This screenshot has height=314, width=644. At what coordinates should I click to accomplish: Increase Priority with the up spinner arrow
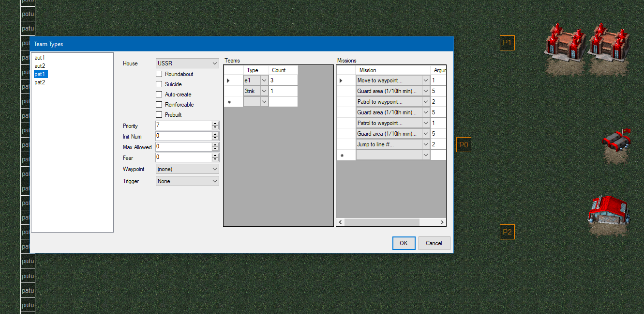tap(215, 123)
